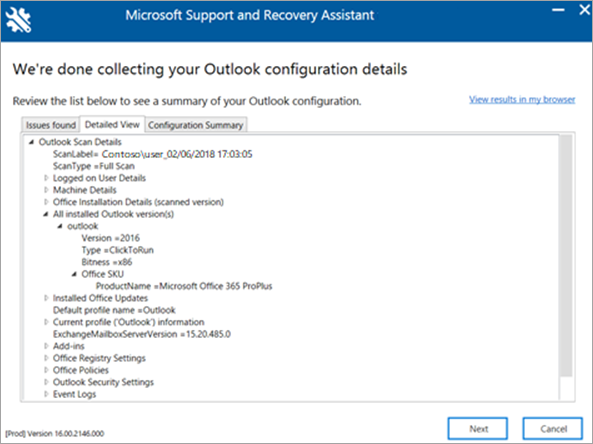This screenshot has height=444, width=593.
Task: Minimize the Support and Recovery Assistant window
Action: coord(558,10)
